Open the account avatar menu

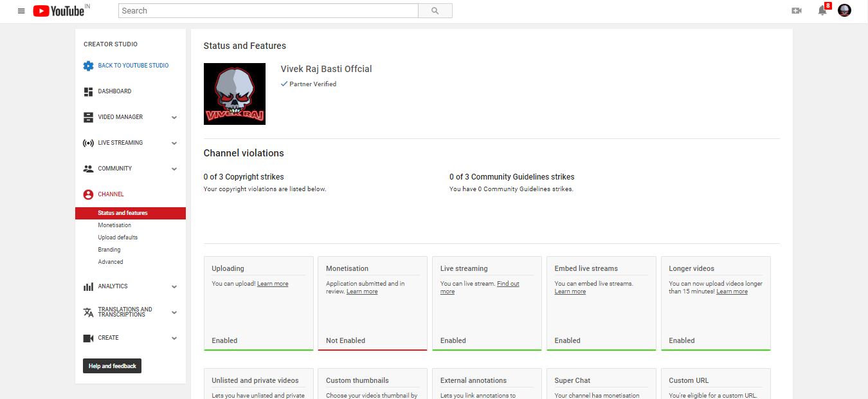tap(845, 11)
